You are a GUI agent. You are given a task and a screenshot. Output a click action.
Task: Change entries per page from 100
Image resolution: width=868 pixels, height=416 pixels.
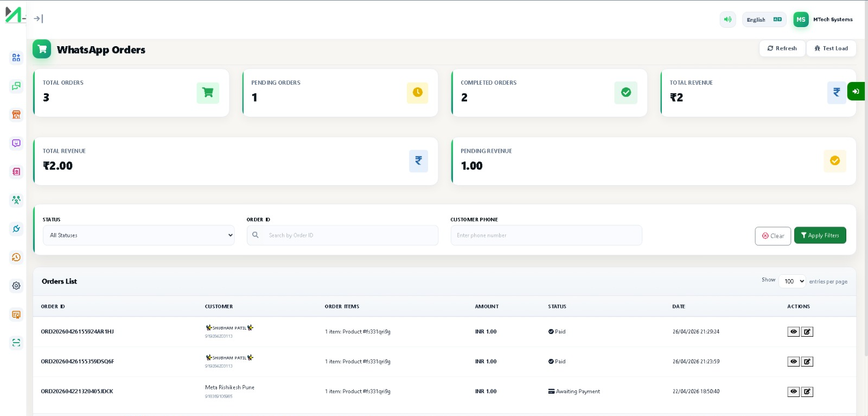point(793,281)
